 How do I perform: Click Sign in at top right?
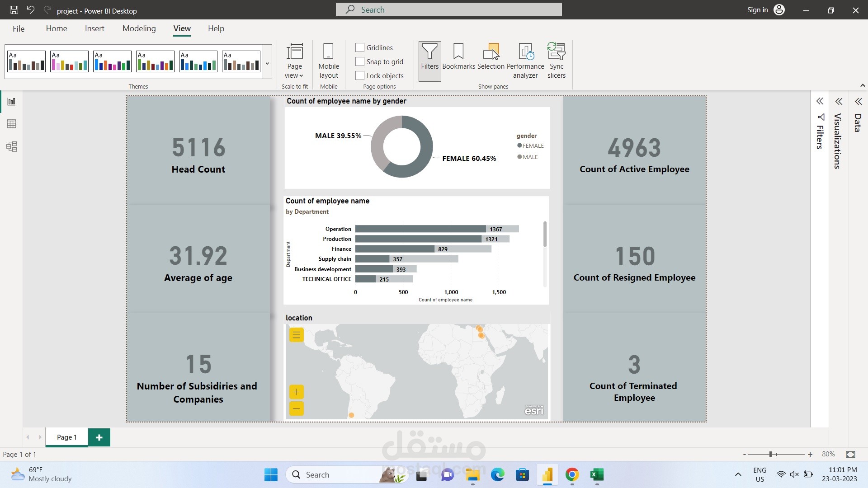tap(757, 10)
